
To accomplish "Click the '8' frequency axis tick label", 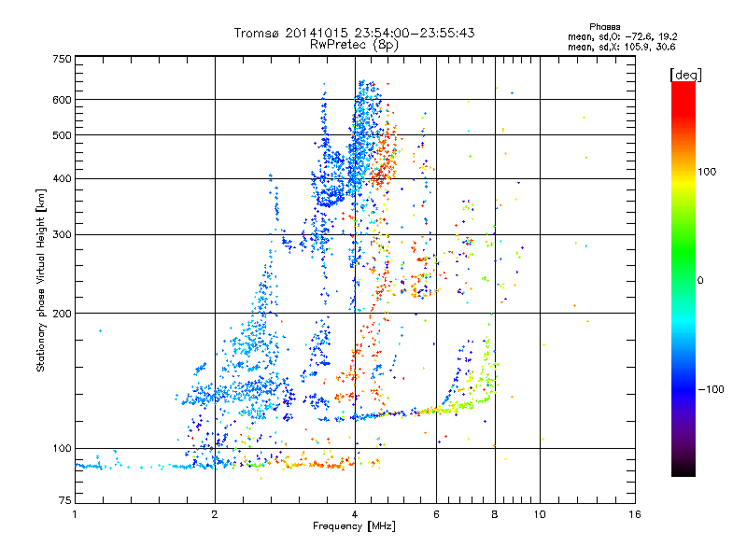I will click(x=495, y=514).
